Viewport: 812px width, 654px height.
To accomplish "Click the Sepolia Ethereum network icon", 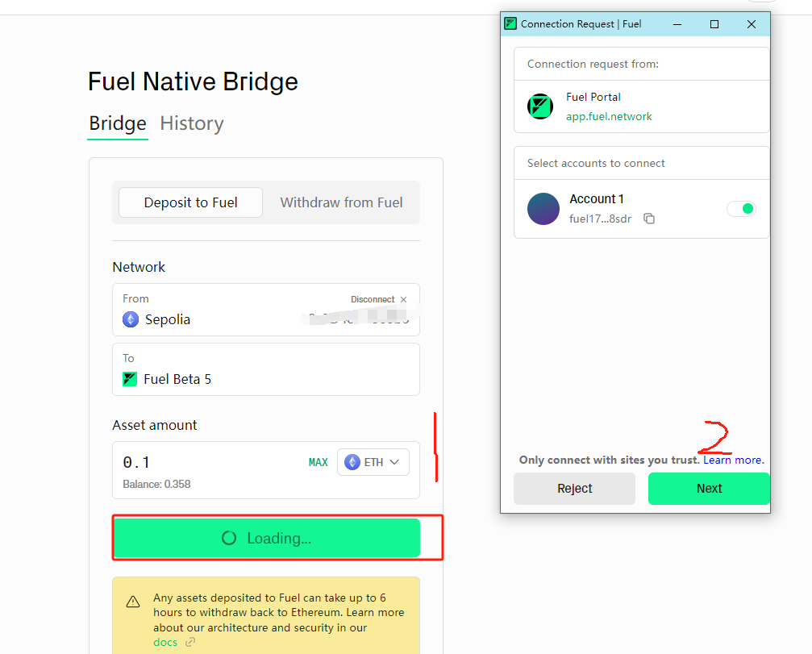I will click(131, 319).
